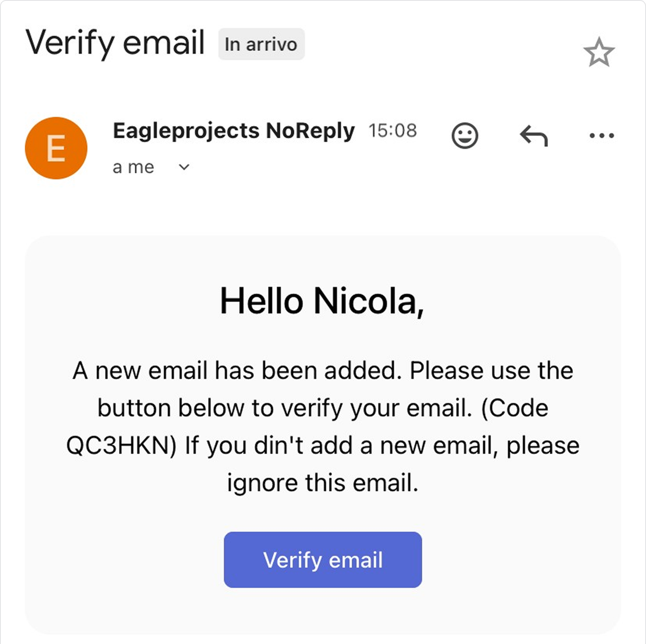
Task: Collapse the message header details dropdown
Action: click(x=183, y=168)
